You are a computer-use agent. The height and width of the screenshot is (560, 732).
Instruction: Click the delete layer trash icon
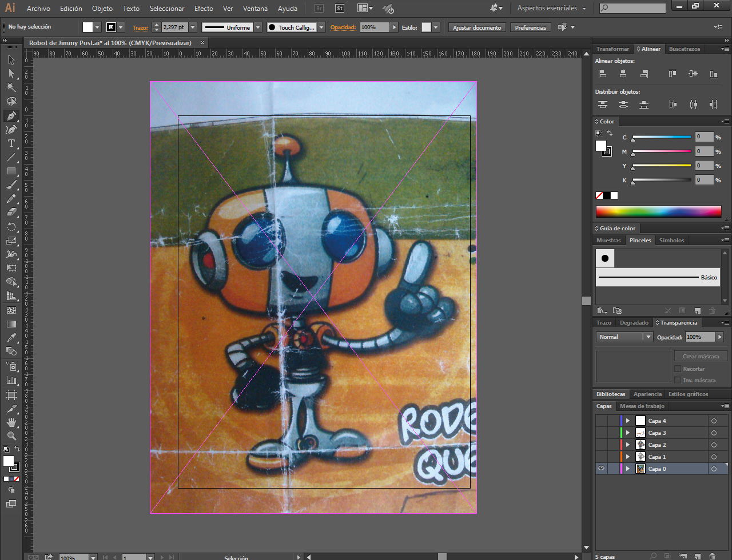[712, 556]
